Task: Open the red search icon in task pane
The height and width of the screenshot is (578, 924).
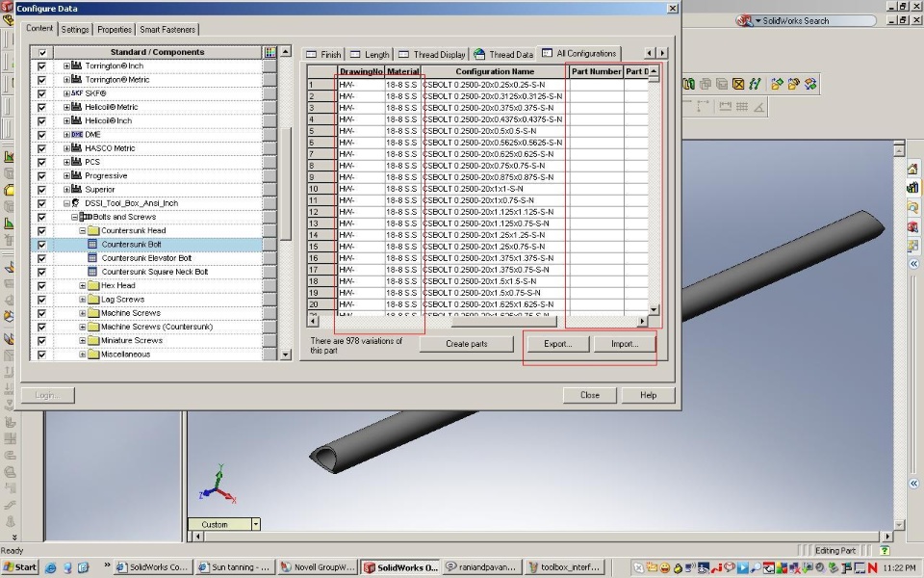Action: click(x=912, y=226)
